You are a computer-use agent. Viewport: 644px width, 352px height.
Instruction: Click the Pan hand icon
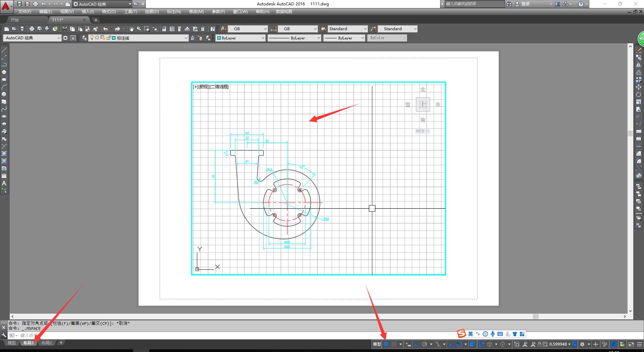click(x=131, y=29)
